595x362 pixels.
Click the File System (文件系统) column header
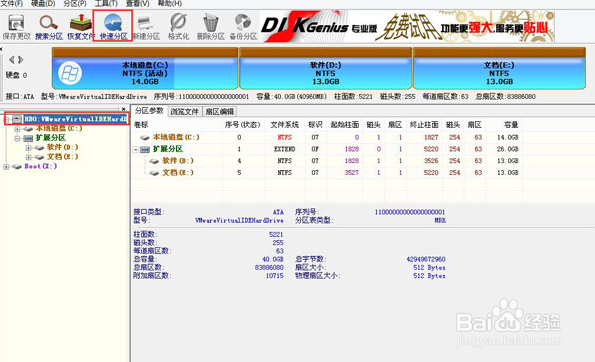point(284,124)
